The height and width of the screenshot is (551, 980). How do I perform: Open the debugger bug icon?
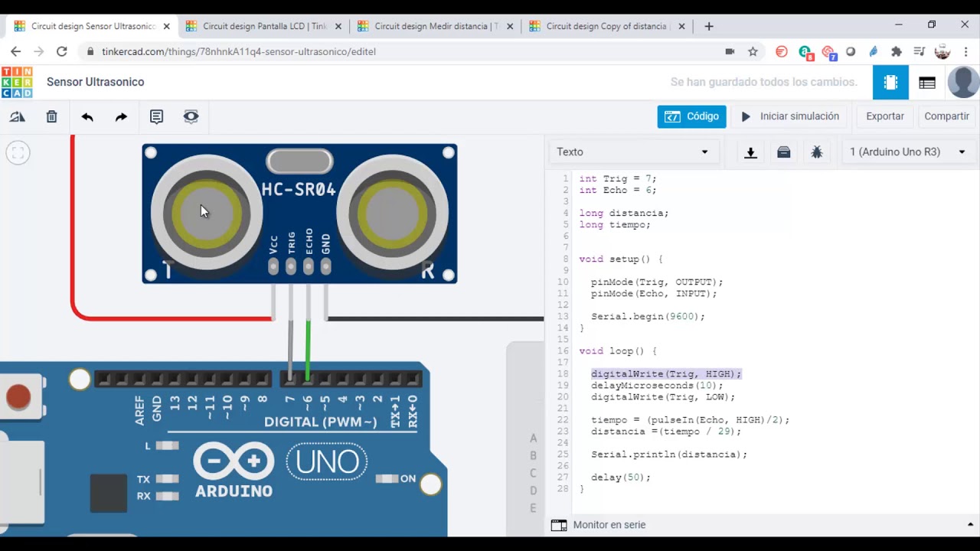pyautogui.click(x=817, y=152)
